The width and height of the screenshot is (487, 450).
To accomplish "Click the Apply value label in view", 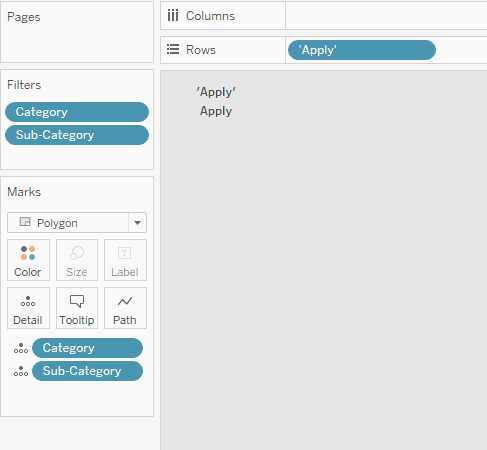I will [x=216, y=111].
